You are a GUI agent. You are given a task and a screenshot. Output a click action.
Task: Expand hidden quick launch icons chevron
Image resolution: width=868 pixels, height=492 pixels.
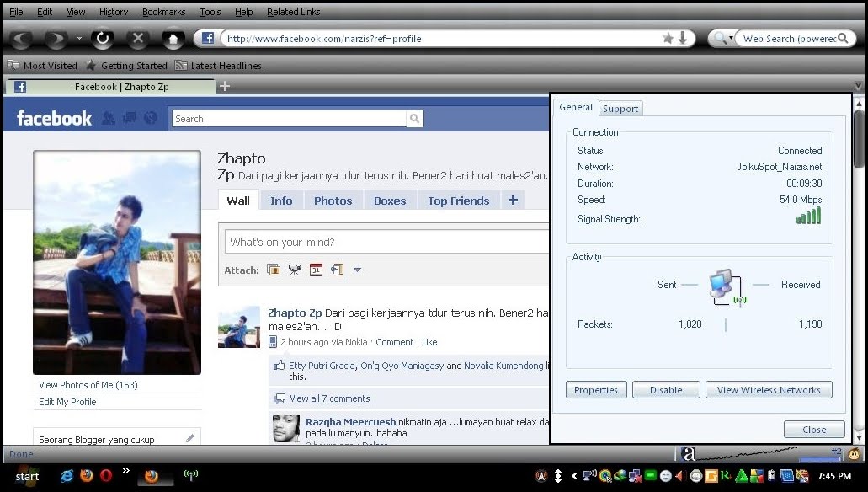[126, 471]
